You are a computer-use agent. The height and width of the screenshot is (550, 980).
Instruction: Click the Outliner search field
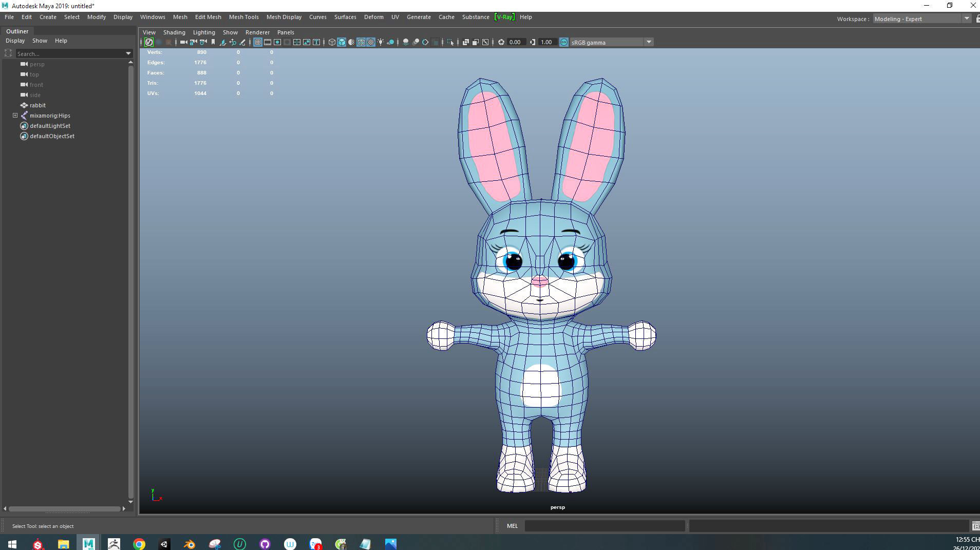pyautogui.click(x=70, y=53)
